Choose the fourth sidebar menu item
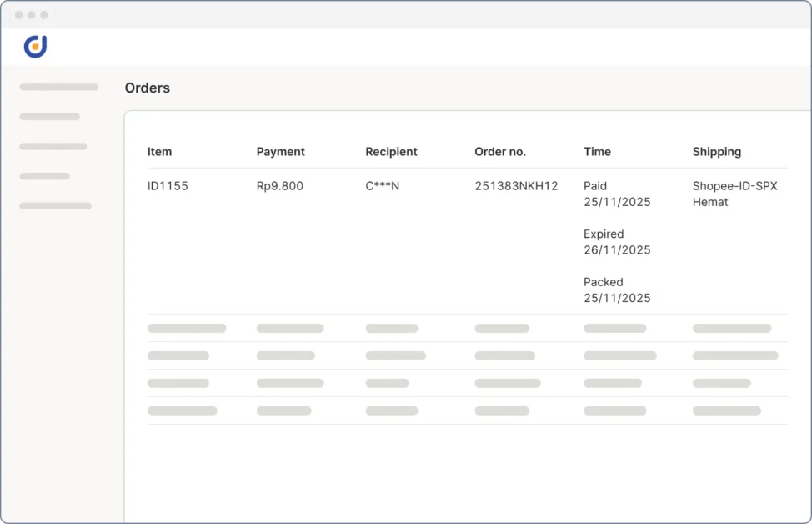Image resolution: width=812 pixels, height=524 pixels. point(44,176)
